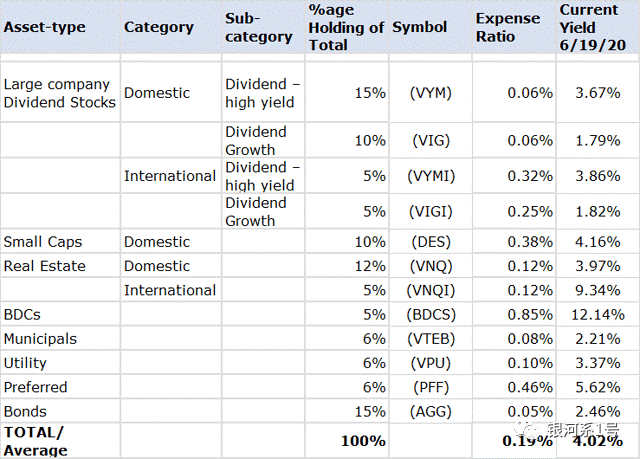Click the Symbol column header
This screenshot has height=459, width=640.
click(420, 27)
